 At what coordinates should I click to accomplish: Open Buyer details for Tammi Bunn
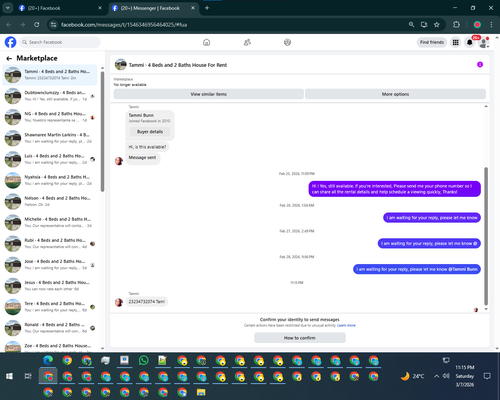tap(150, 132)
